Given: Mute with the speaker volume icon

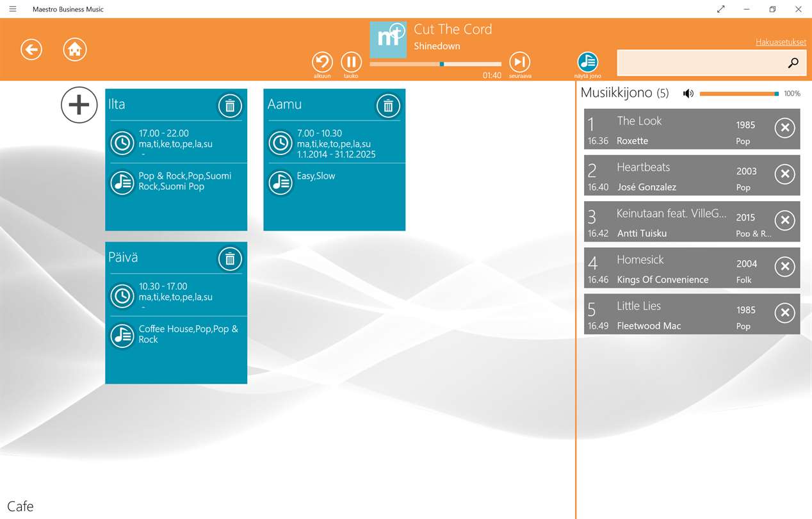Looking at the screenshot, I should [688, 94].
